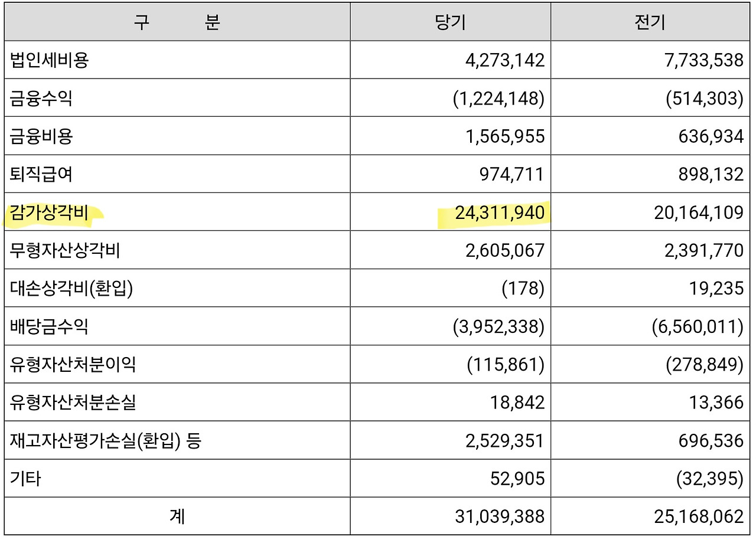Click the value 2,391,770
The image size is (756, 543).
coord(704,250)
